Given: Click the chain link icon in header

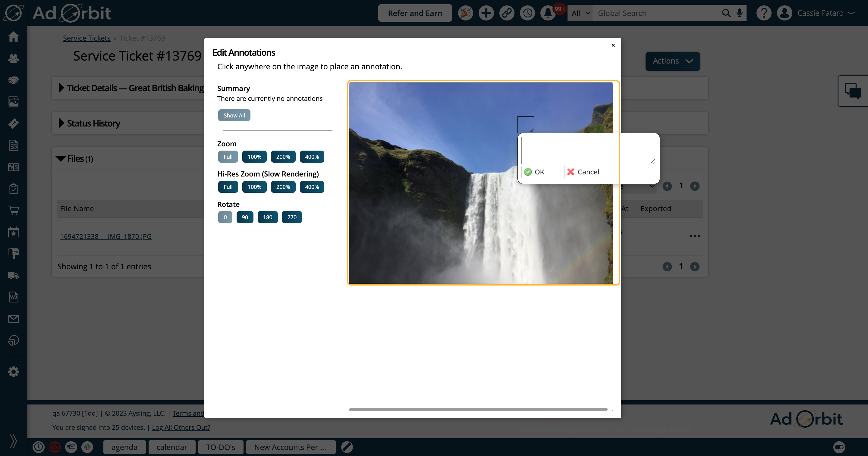Looking at the screenshot, I should click(x=507, y=13).
